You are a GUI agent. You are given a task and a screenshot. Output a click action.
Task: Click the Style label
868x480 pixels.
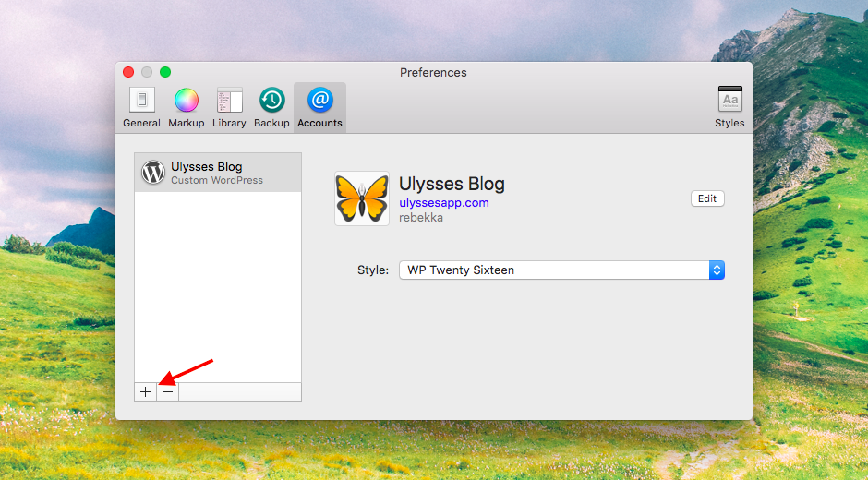pyautogui.click(x=373, y=270)
